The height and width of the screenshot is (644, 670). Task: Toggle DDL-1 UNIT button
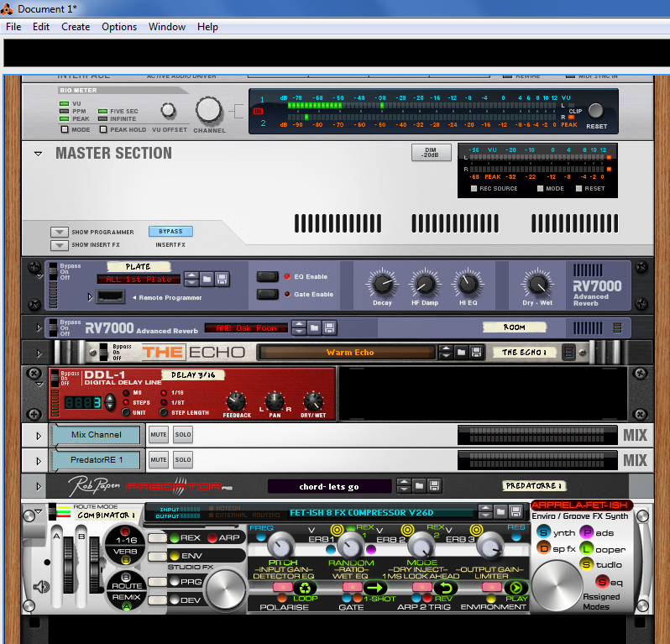point(126,413)
